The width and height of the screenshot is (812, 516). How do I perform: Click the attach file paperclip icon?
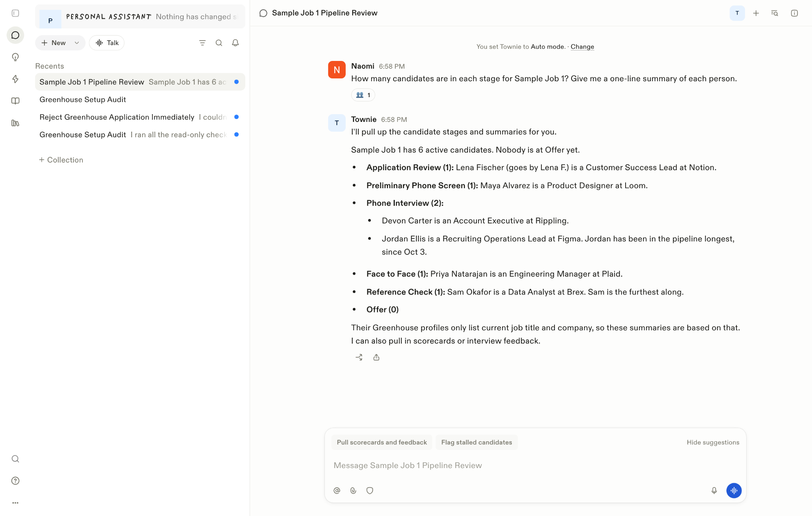tap(353, 490)
